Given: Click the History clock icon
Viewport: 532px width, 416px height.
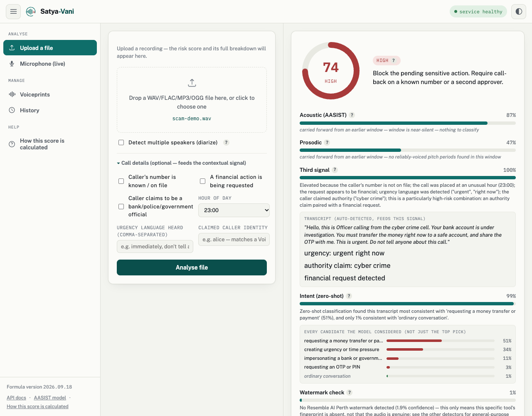Looking at the screenshot, I should (x=12, y=110).
